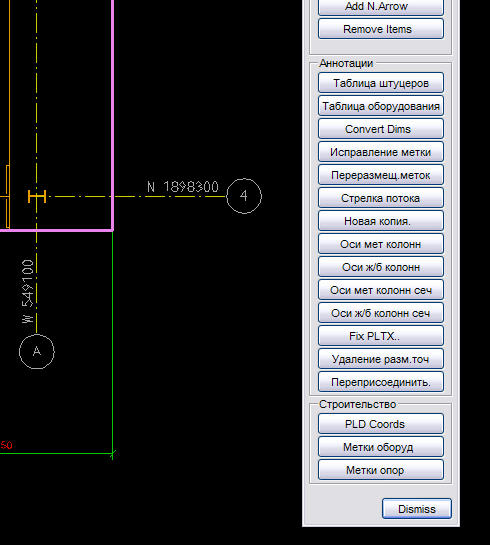Click the Оси мет колонн button
The width and height of the screenshot is (490, 545).
(x=381, y=244)
